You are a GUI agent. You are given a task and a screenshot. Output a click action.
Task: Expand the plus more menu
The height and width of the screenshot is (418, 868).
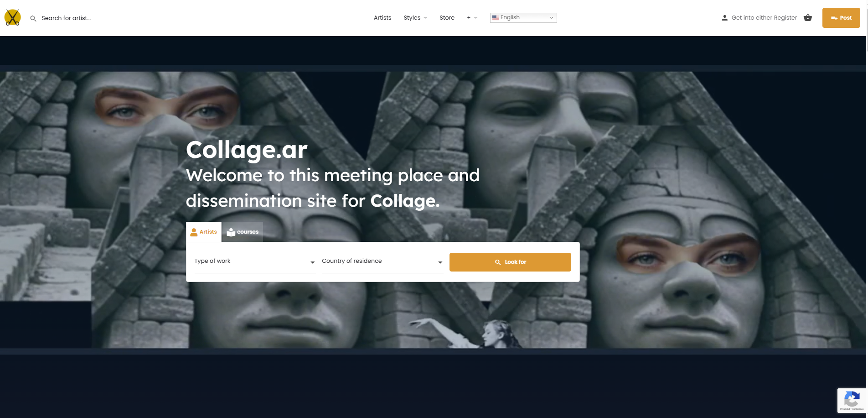coord(472,18)
